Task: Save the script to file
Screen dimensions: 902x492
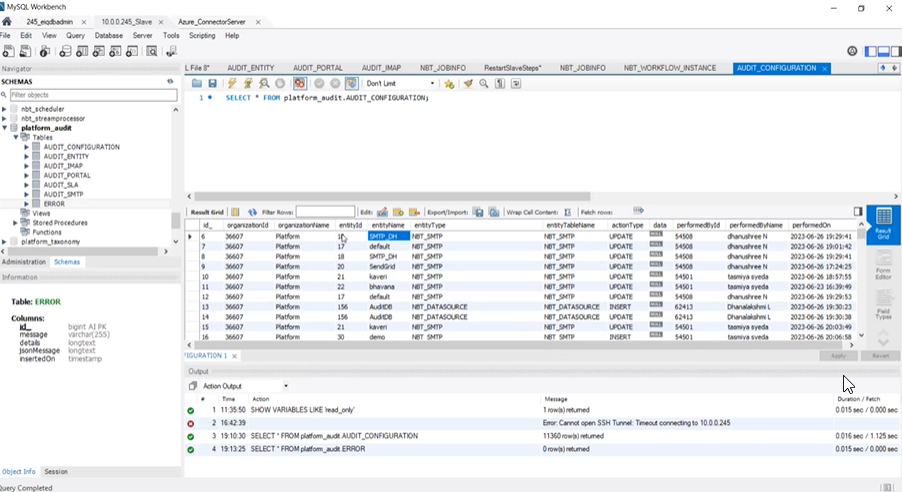Action: click(x=212, y=83)
